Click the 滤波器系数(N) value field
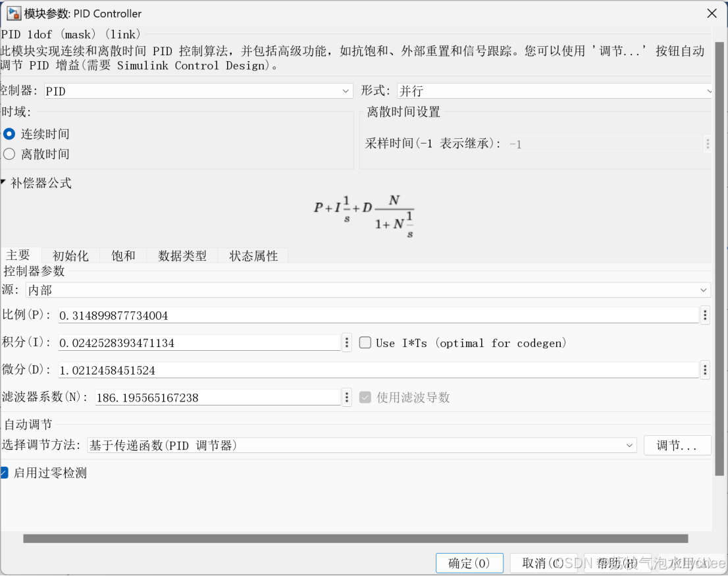This screenshot has width=728, height=576. [218, 398]
